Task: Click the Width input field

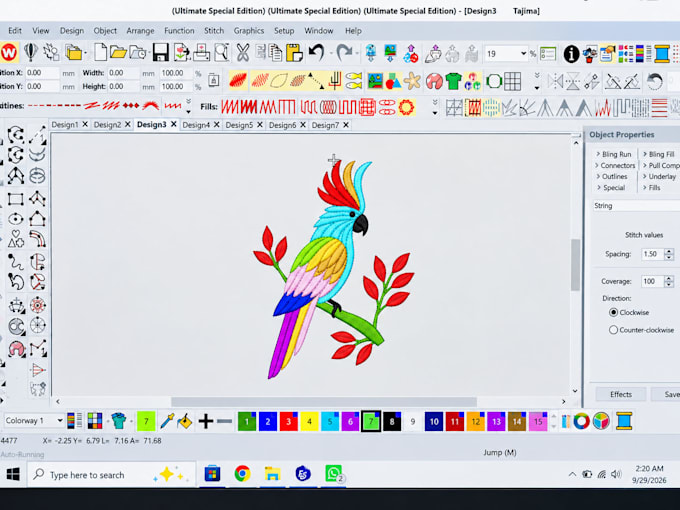Action: click(x=124, y=73)
